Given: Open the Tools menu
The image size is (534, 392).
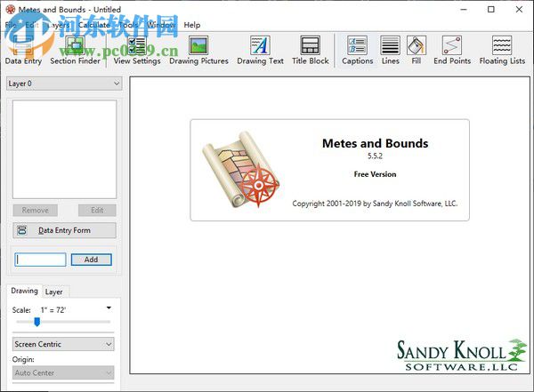Looking at the screenshot, I should point(128,25).
